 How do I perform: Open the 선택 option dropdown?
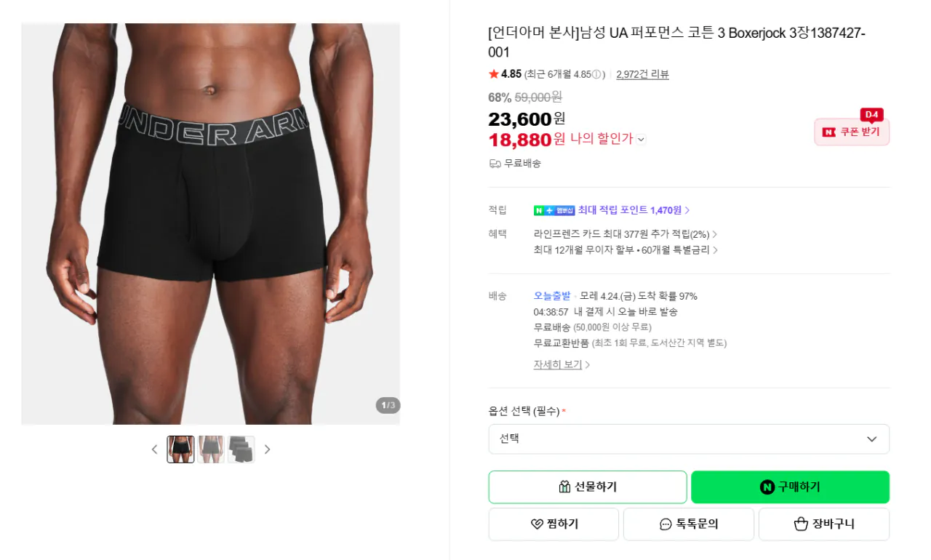coord(689,439)
